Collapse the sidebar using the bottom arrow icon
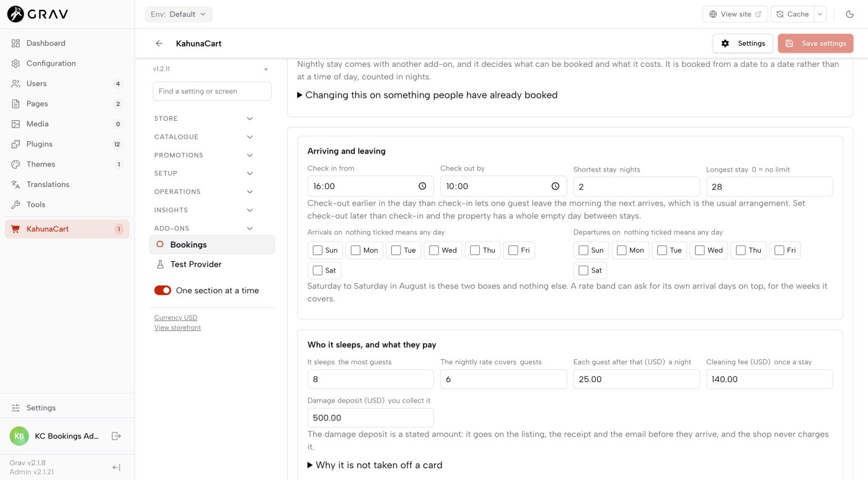 [116, 468]
